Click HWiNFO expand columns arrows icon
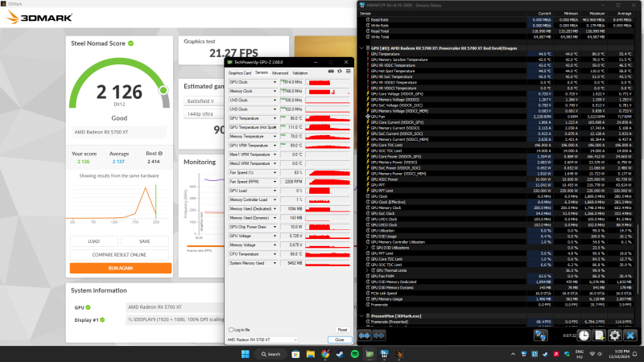 365,335
